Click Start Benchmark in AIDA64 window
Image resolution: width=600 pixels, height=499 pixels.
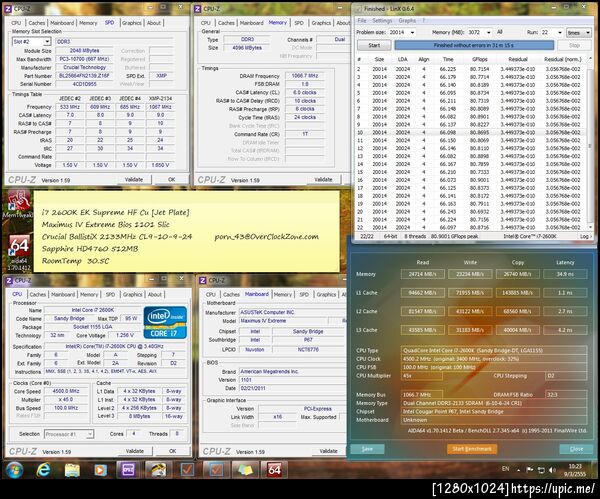tap(472, 449)
